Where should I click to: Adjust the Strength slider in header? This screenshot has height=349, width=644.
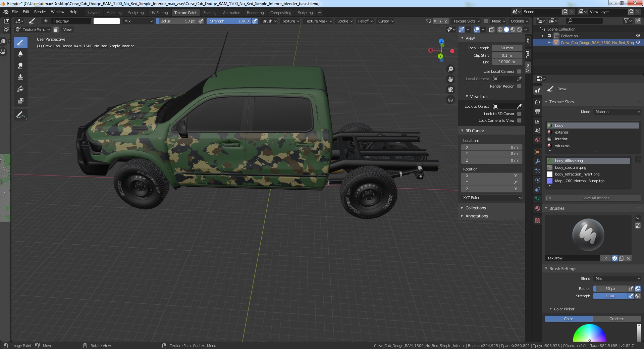(x=228, y=21)
